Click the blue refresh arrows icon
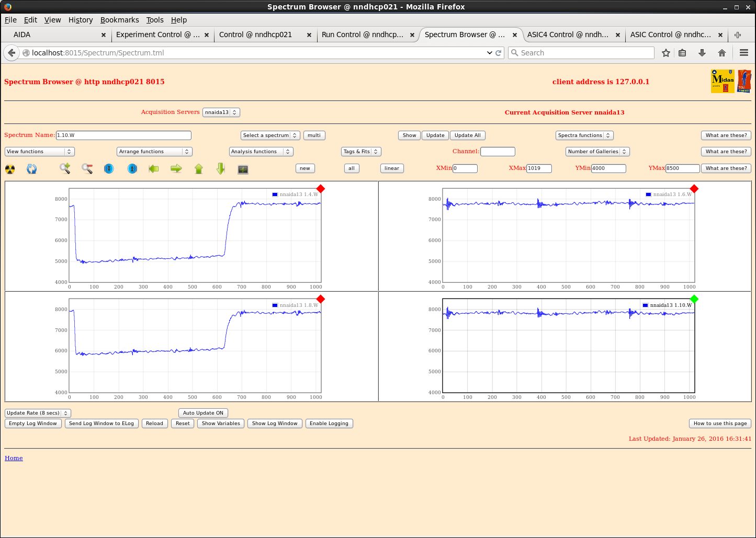This screenshot has height=538, width=756. coord(32,169)
